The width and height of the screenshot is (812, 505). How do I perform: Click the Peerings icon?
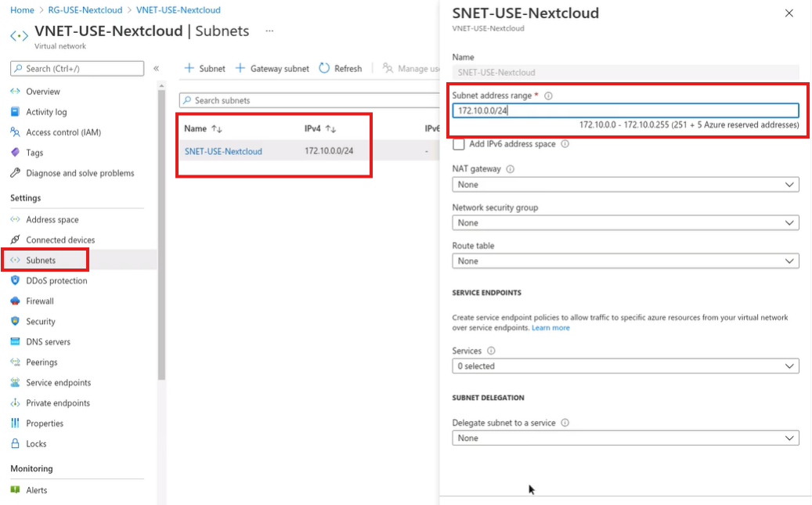point(15,362)
